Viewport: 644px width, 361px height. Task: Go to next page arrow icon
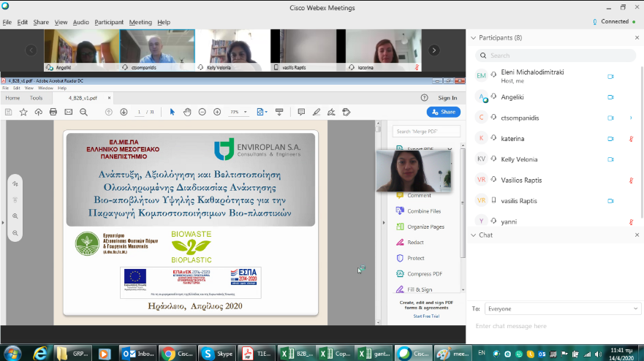(123, 112)
